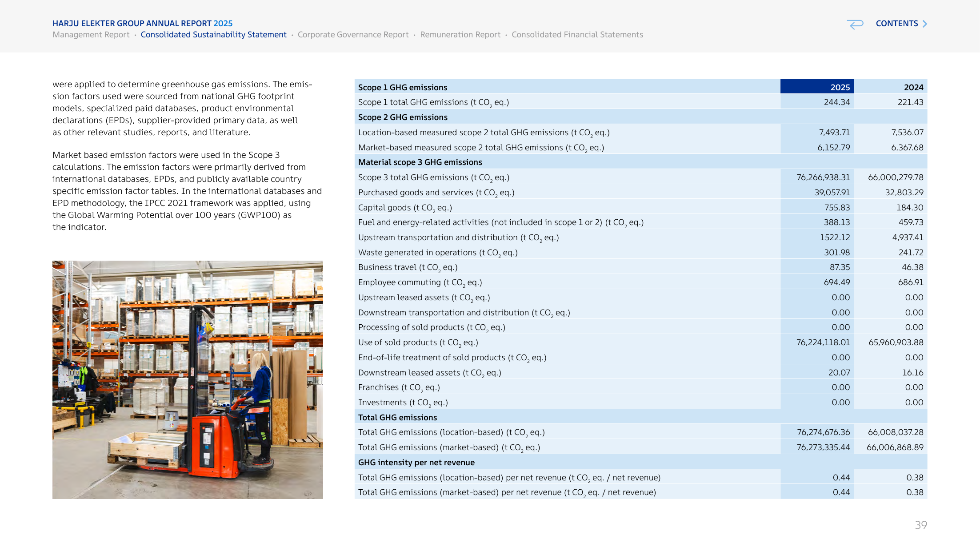Open Corporate Governance Report section
Image resolution: width=980 pixels, height=552 pixels.
pos(353,35)
